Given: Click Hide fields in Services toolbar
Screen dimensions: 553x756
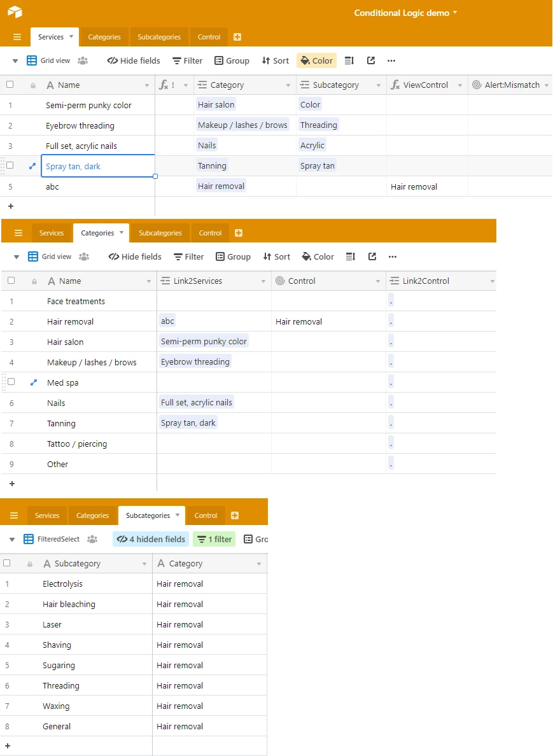Looking at the screenshot, I should [134, 60].
